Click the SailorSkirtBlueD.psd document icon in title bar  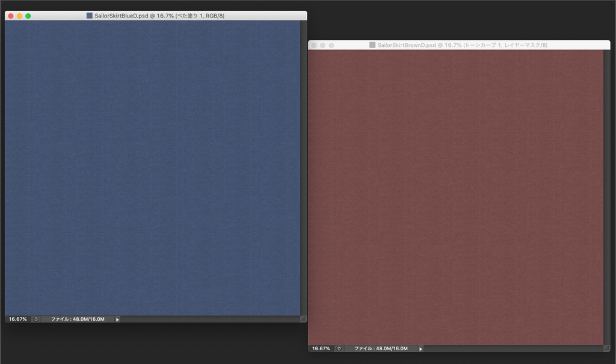[90, 16]
